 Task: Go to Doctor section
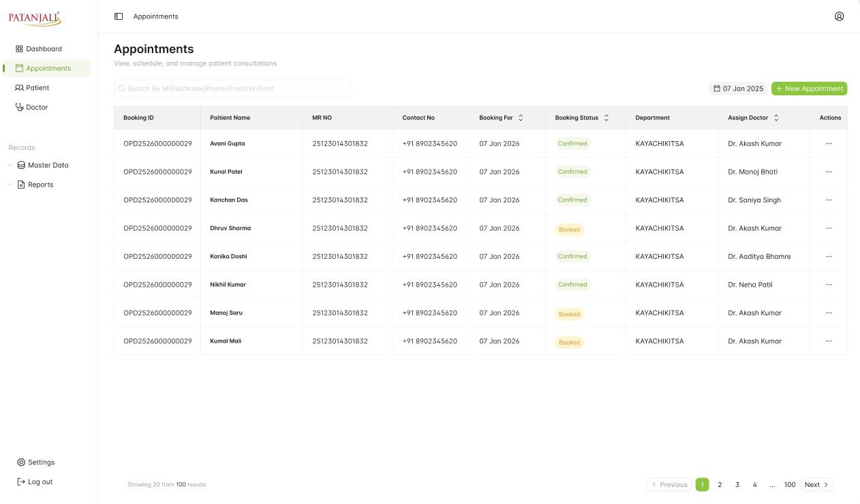point(32,107)
